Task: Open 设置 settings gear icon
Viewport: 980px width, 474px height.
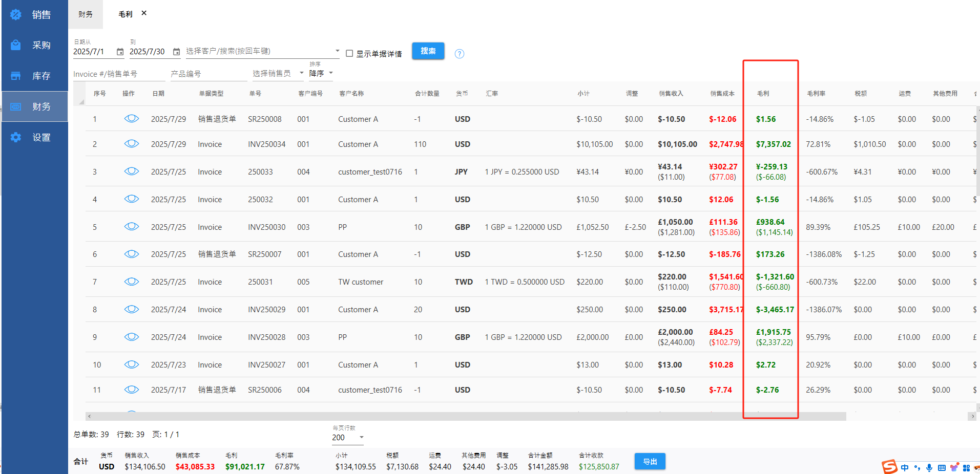Action: click(16, 137)
